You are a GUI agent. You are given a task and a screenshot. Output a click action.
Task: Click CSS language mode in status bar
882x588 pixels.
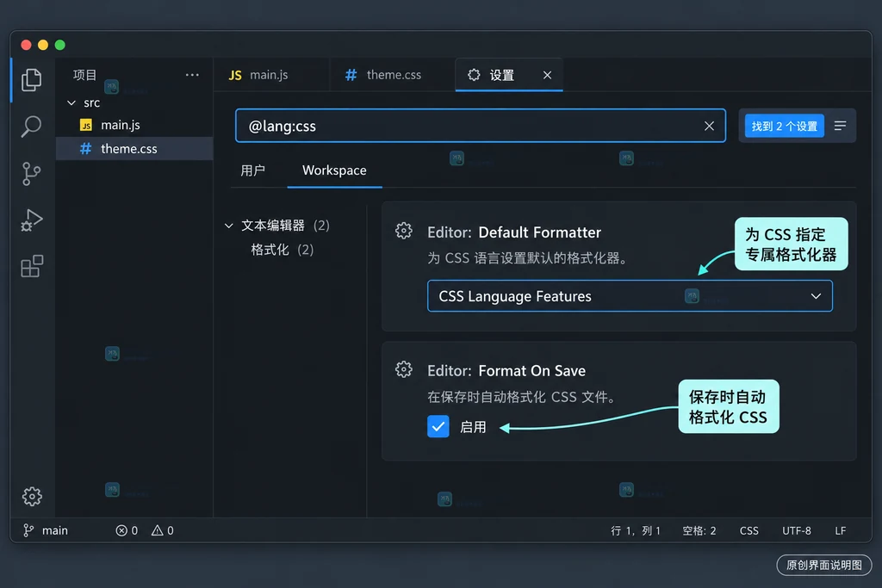pos(748,530)
